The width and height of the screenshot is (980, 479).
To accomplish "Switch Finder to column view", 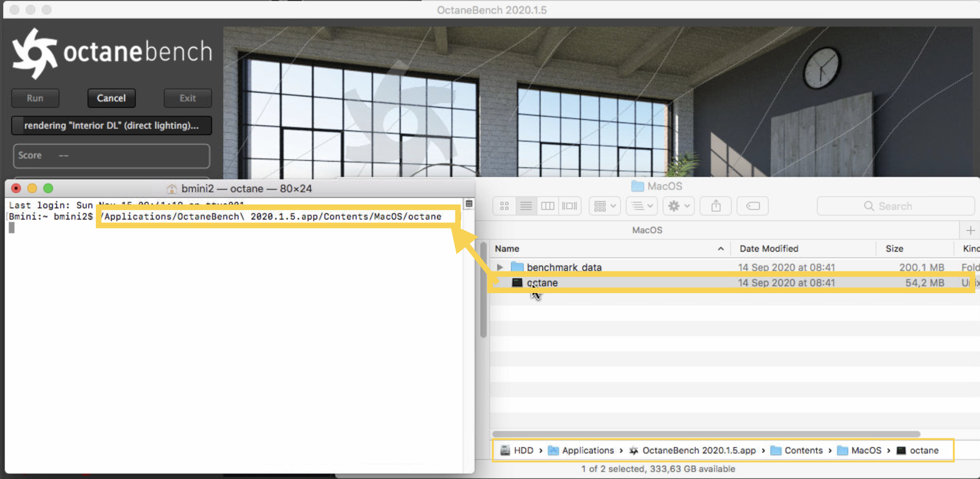I will pos(548,206).
